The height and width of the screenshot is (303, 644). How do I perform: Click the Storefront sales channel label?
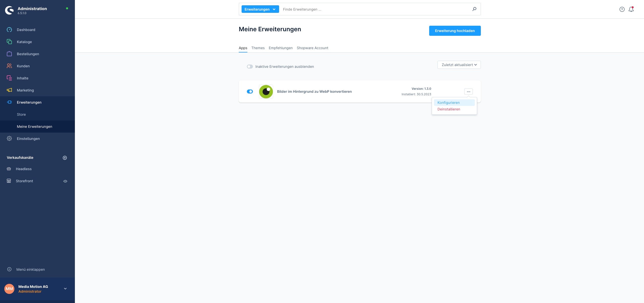point(24,181)
